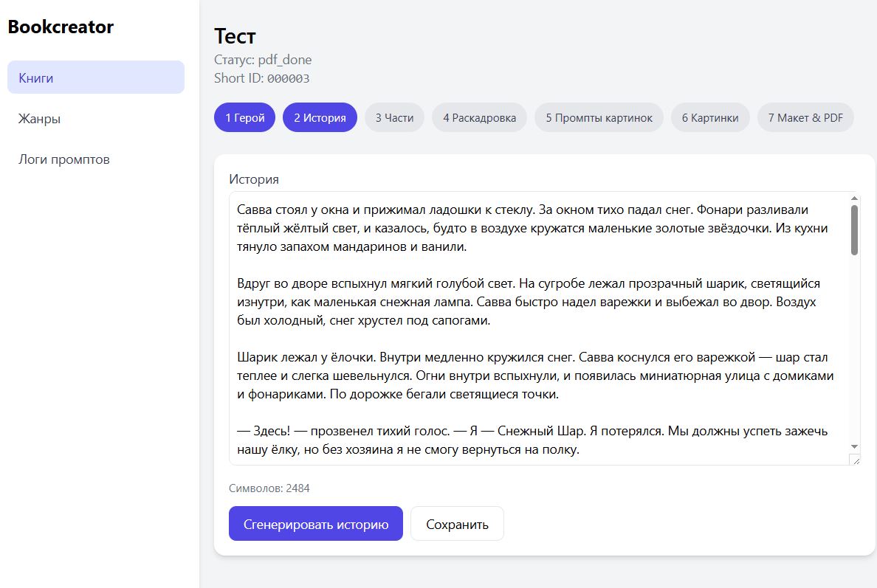
Task: Switch to the 6 Картинки step
Action: tap(710, 117)
